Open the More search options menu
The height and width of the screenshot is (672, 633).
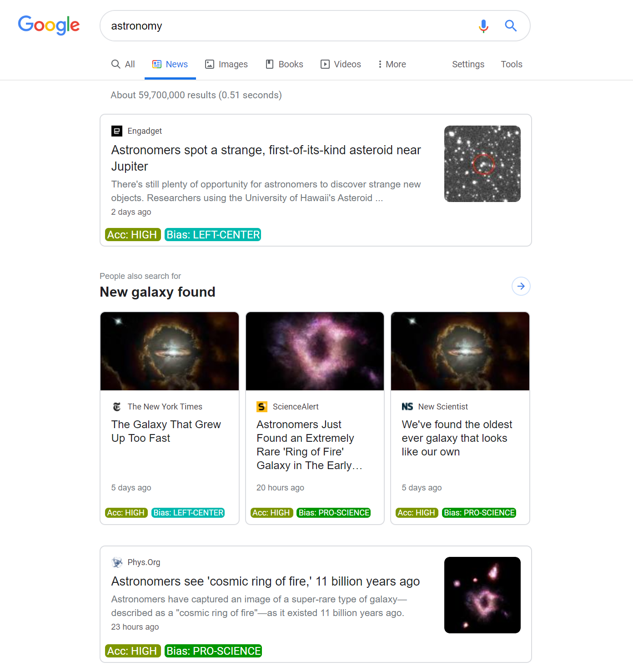click(x=392, y=64)
